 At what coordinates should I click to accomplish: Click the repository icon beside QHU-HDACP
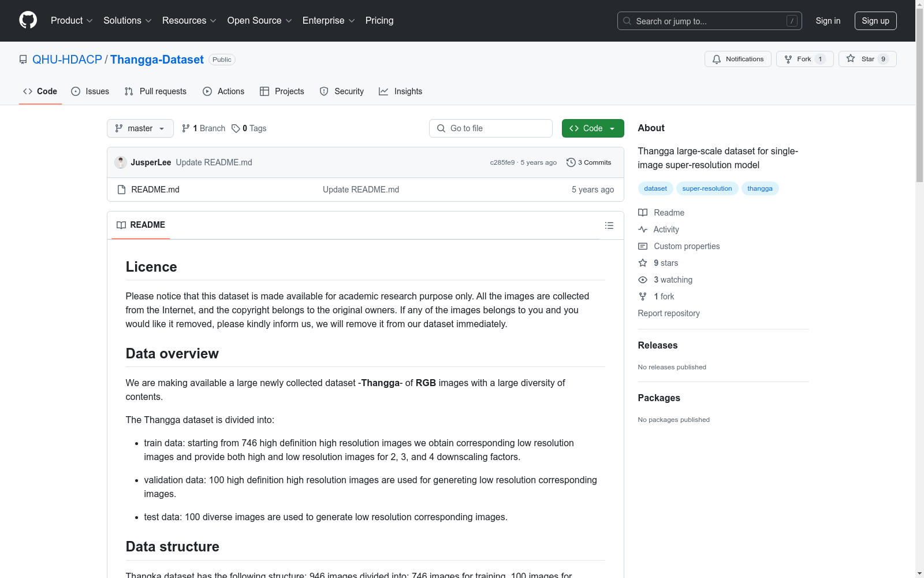(x=23, y=60)
